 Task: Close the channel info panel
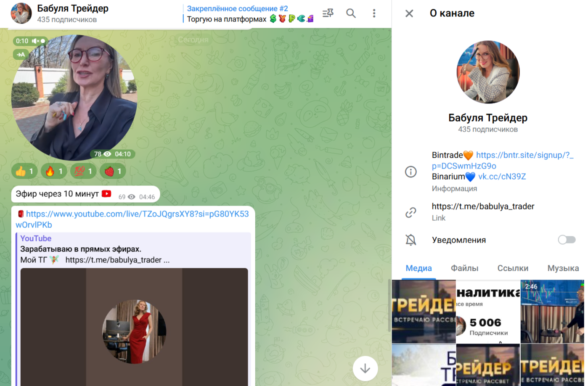click(409, 13)
